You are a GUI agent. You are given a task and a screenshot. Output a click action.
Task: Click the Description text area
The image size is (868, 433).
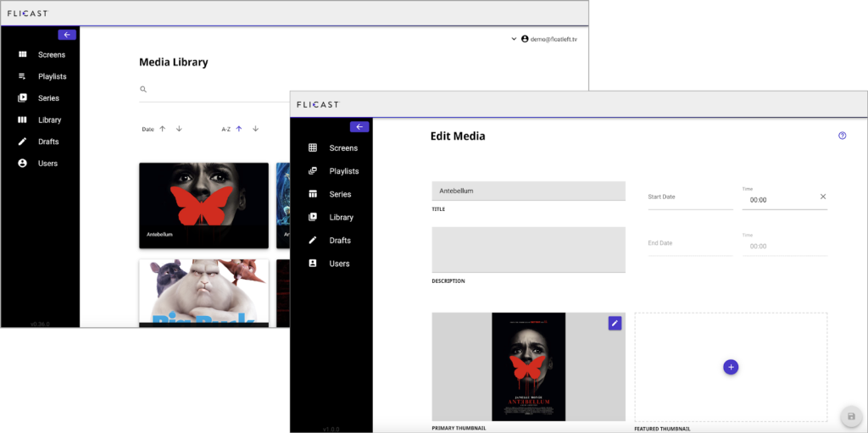click(529, 249)
